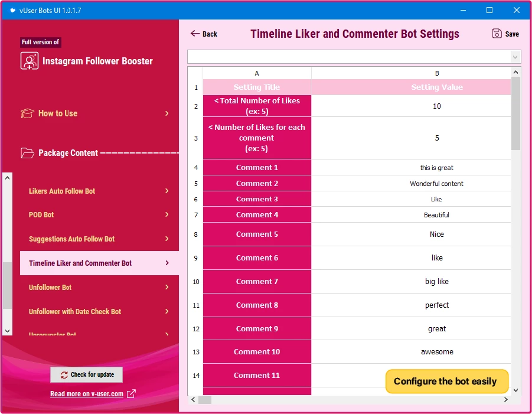Click the column B header

coord(411,73)
